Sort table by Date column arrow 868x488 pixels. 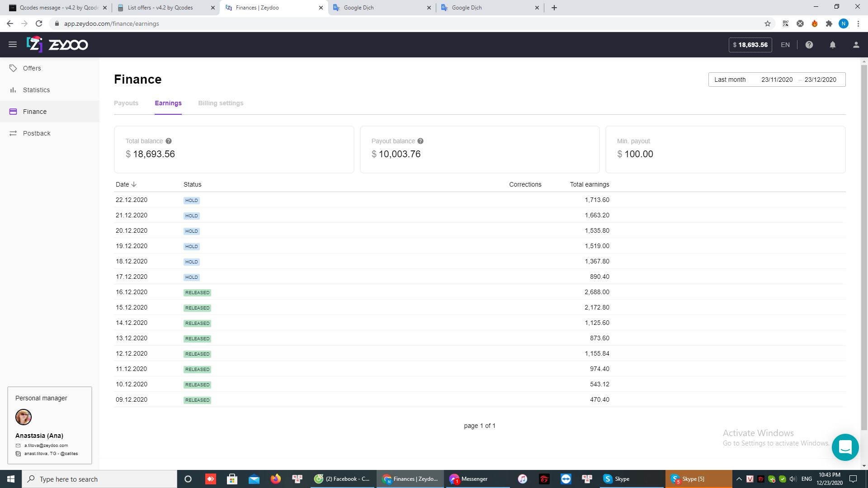click(134, 184)
